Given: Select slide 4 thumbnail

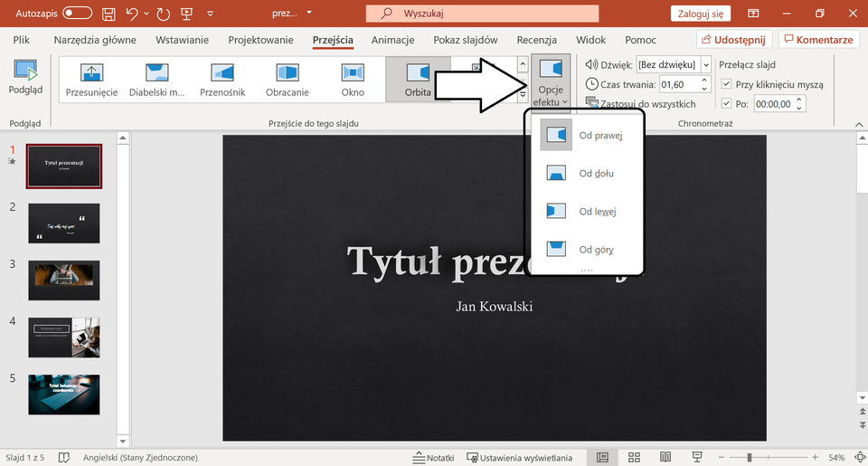Looking at the screenshot, I should point(64,338).
